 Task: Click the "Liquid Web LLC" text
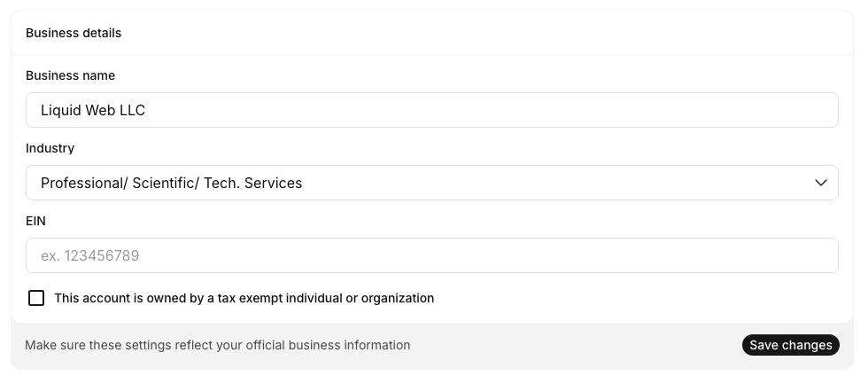click(x=93, y=110)
